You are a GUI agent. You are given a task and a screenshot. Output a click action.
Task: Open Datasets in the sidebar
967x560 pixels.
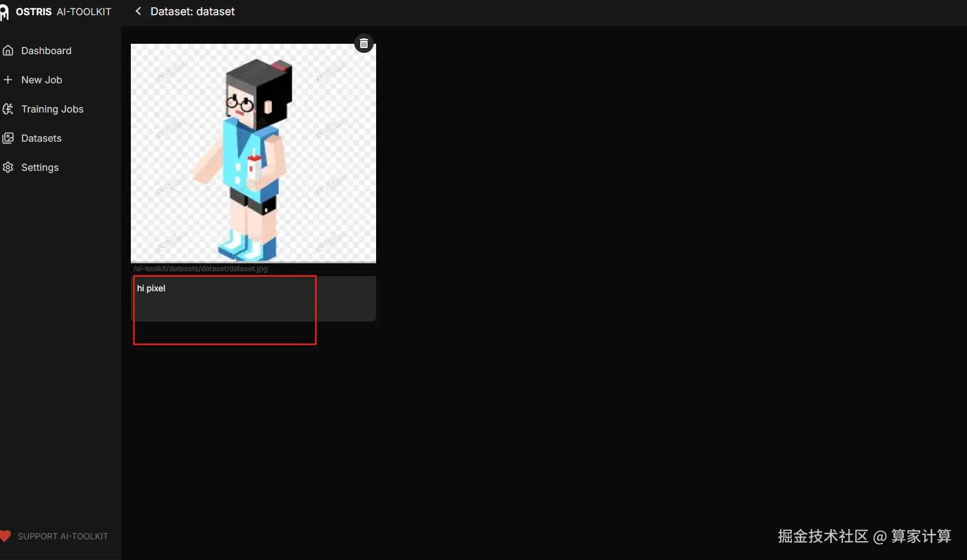click(x=41, y=138)
